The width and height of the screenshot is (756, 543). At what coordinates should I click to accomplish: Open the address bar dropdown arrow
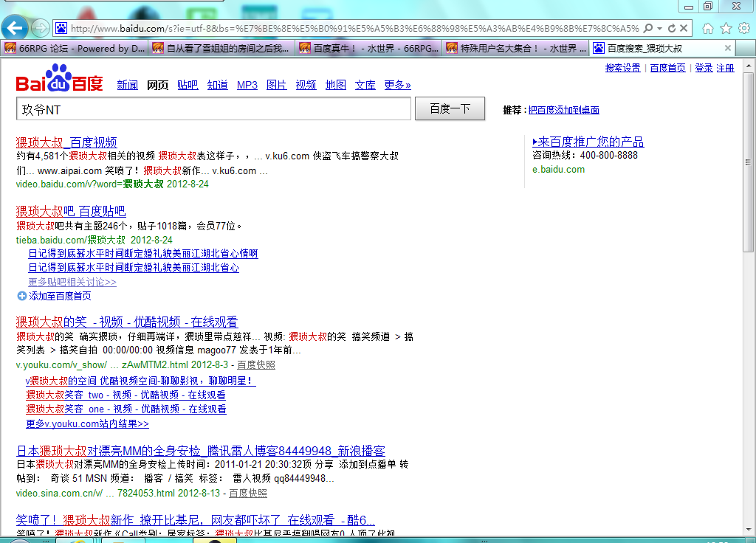[659, 29]
